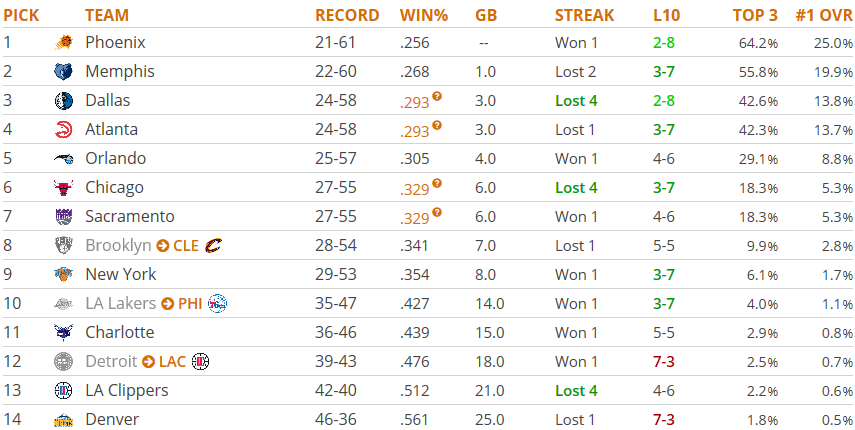Viewport: 855px width, 430px height.
Task: Open the LA Clippers team link
Action: [x=127, y=390]
